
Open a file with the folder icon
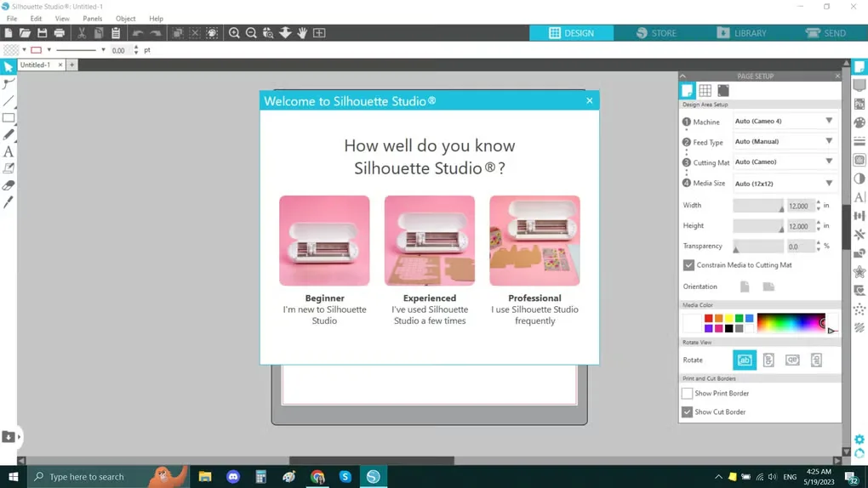pos(25,33)
